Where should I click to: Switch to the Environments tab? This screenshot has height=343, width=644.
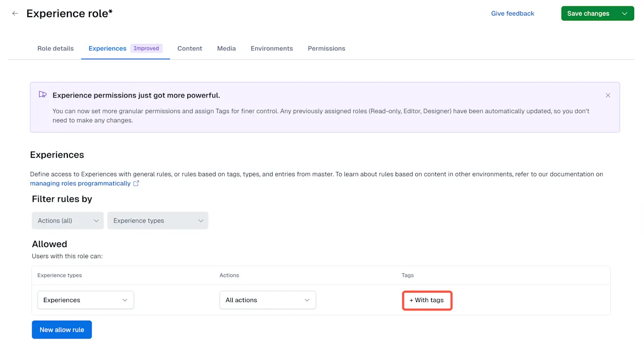[x=272, y=48]
